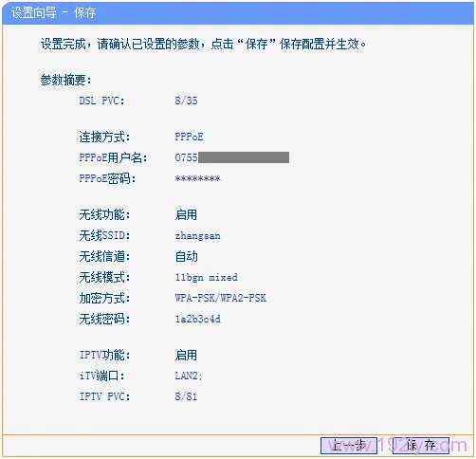
Task: Select the IPTV PVC value 8/81
Action: pyautogui.click(x=186, y=396)
